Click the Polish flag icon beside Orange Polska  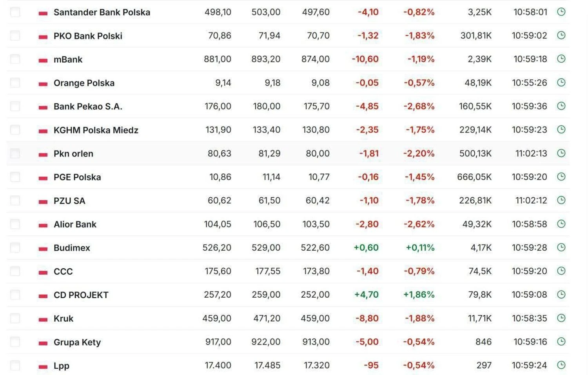pos(43,84)
